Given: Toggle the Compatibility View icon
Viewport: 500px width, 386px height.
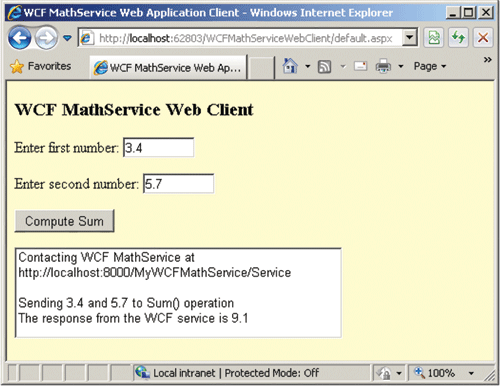Looking at the screenshot, I should (x=433, y=38).
